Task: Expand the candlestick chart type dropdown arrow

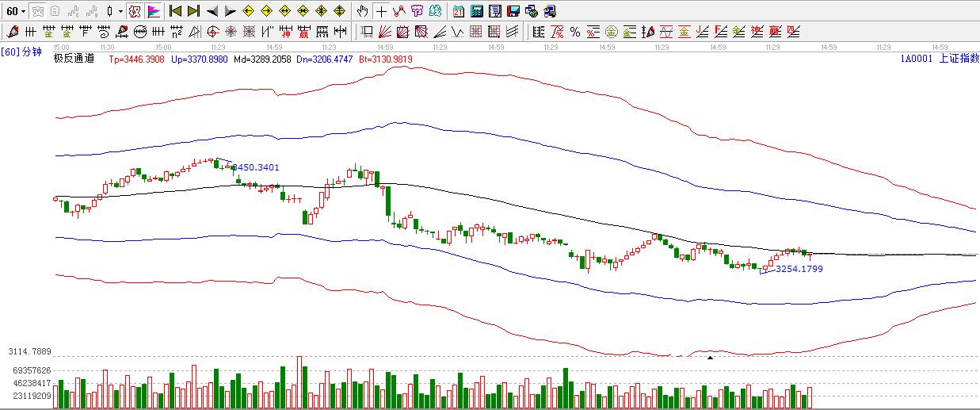Action: click(120, 11)
